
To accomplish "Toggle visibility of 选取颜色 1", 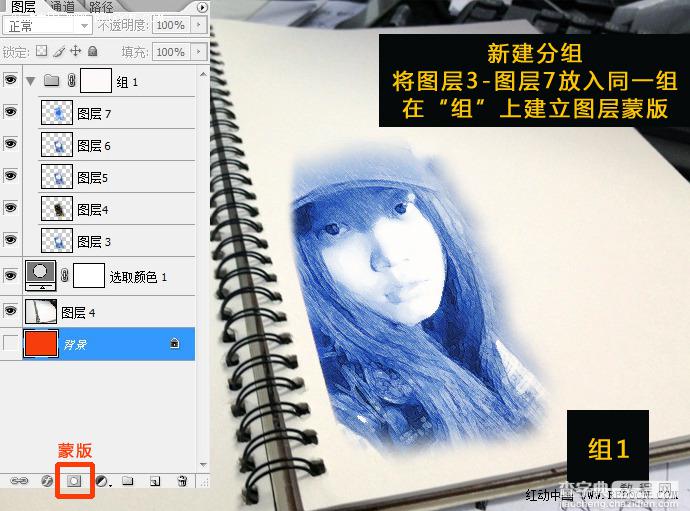I will pos(11,276).
